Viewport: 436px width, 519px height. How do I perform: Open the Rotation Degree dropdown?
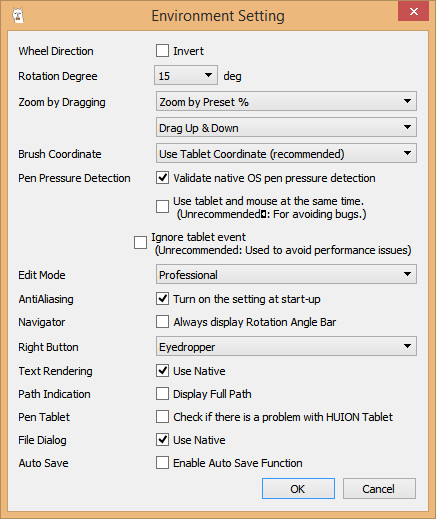point(186,75)
